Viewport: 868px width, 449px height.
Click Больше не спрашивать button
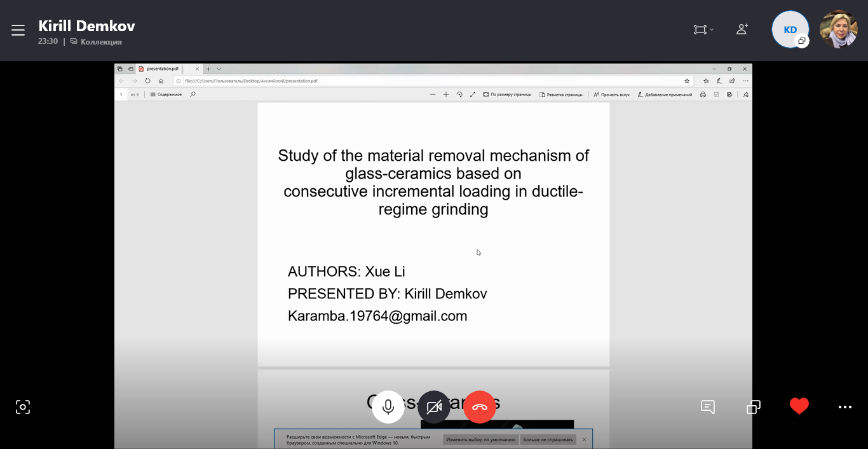tap(548, 439)
